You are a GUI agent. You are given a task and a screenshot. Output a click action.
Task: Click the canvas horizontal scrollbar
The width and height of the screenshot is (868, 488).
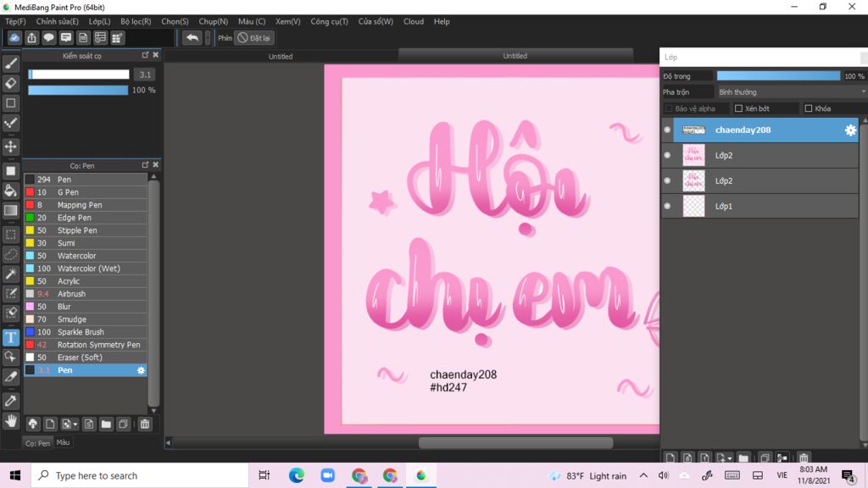tap(515, 442)
